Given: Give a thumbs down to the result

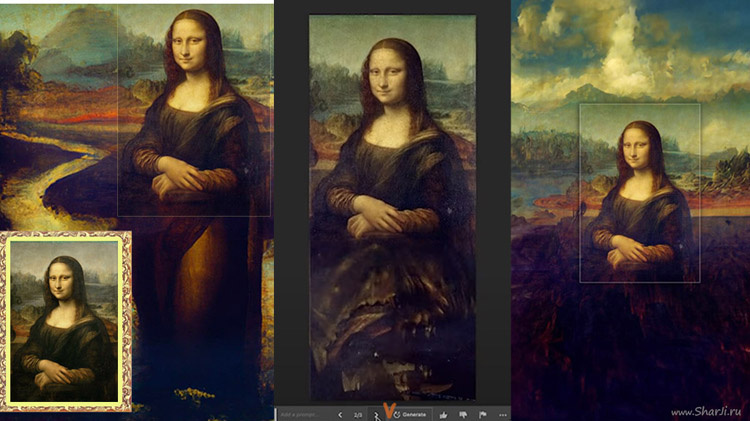Looking at the screenshot, I should tap(463, 415).
